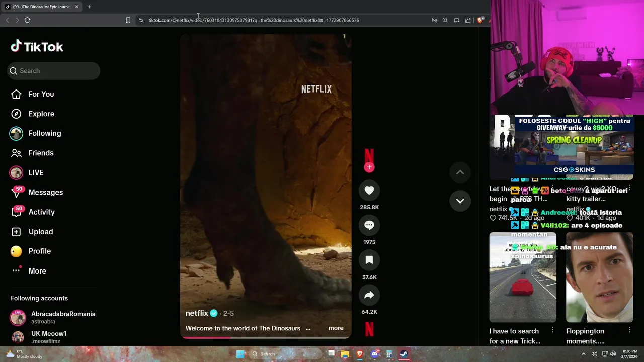
Task: Open Netflix avatar above the follow button
Action: pos(369,155)
